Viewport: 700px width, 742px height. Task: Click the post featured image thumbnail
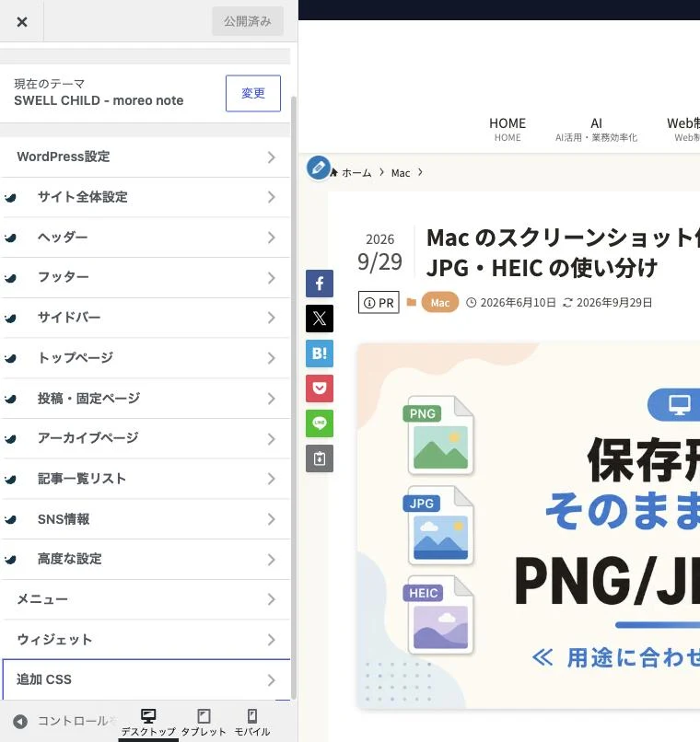[529, 526]
